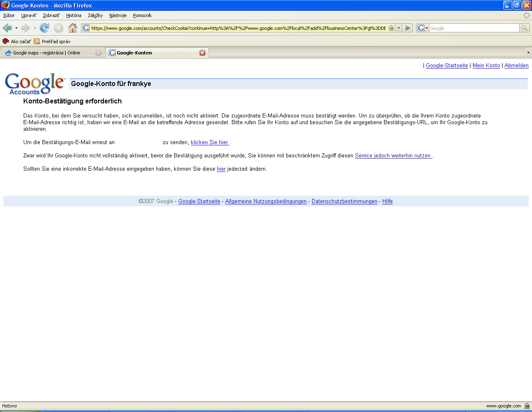Image resolution: width=532 pixels, height=412 pixels.
Task: Reload the current page
Action: tap(44, 28)
